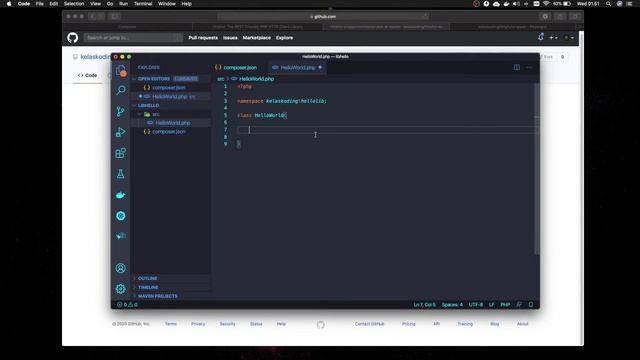The width and height of the screenshot is (640, 360).
Task: Switch to the composer.json editor tab
Action: [x=240, y=67]
